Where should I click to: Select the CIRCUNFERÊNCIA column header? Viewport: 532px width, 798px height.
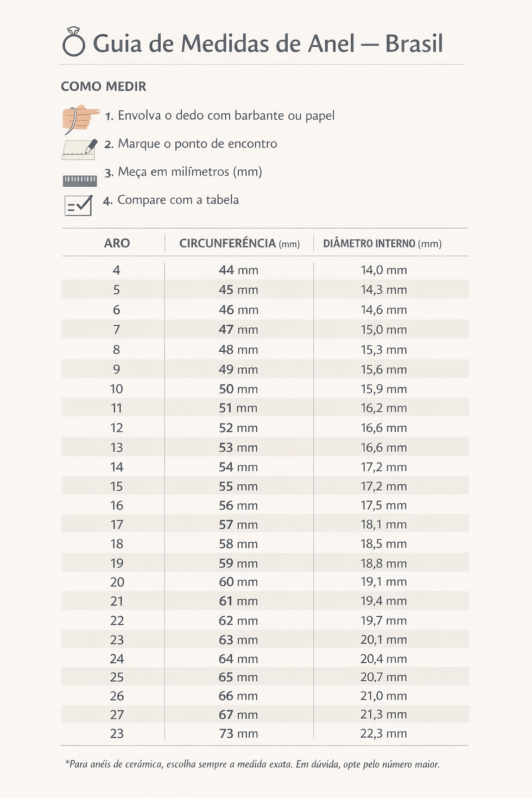coord(239,243)
